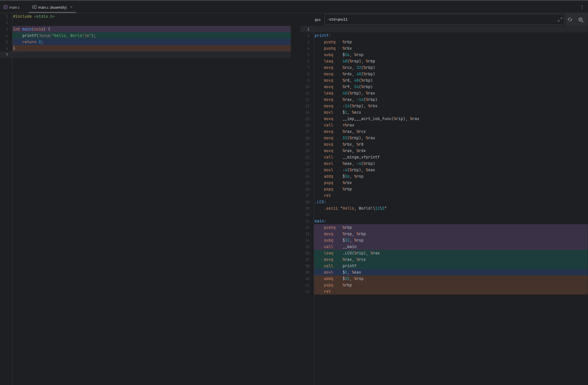This screenshot has height=385, width=588.
Task: Click the '.LC0:' label in assembly
Action: tap(320, 202)
